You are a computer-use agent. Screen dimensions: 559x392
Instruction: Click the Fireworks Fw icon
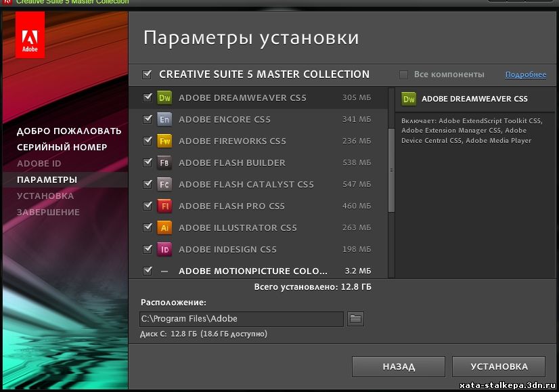[164, 141]
